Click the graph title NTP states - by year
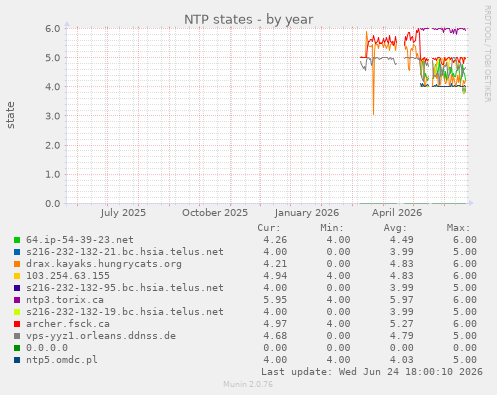 tap(248, 20)
